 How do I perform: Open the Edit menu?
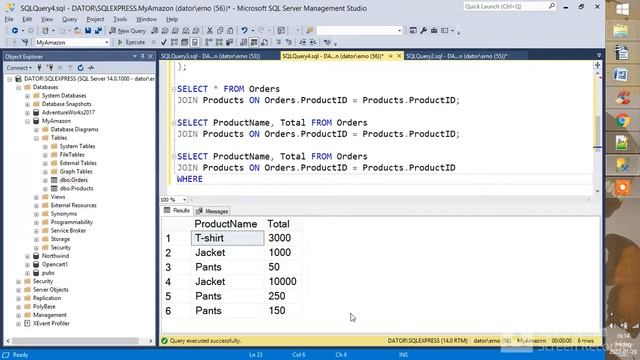(27, 19)
